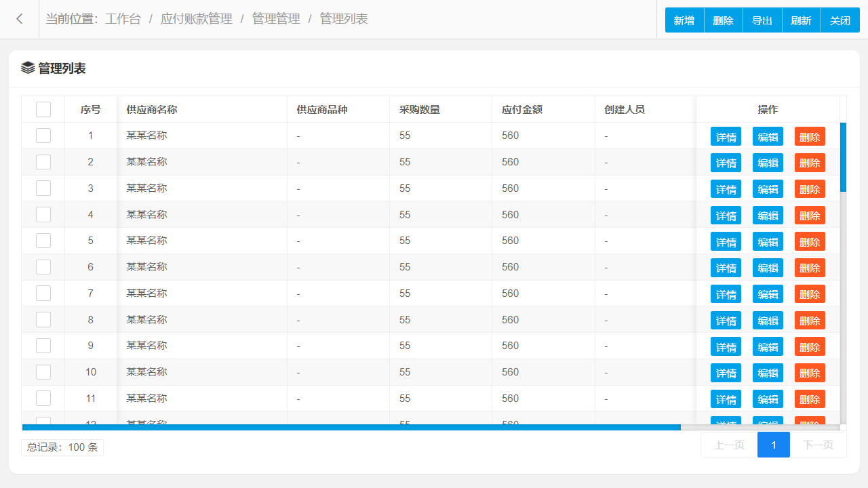The width and height of the screenshot is (868, 488).
Task: Go back using the left arrow icon
Action: click(20, 19)
